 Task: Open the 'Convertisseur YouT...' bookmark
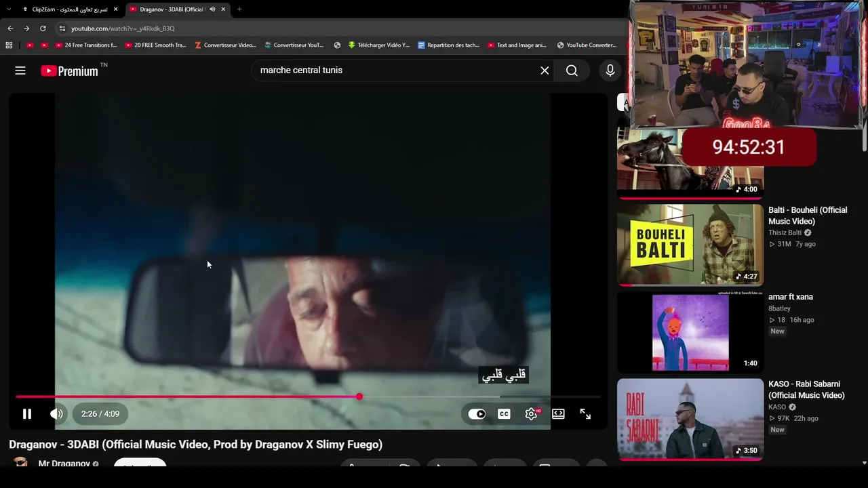pyautogui.click(x=294, y=45)
